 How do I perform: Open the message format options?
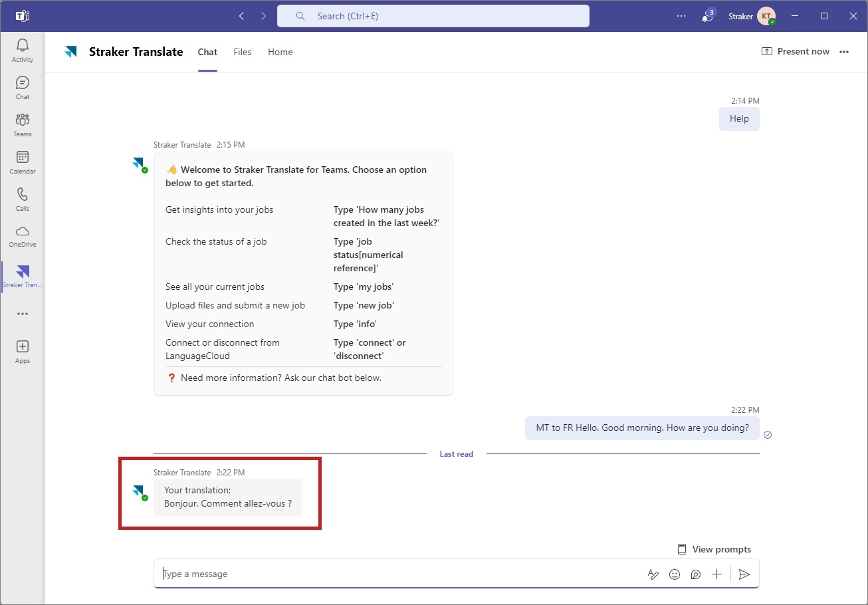[653, 574]
